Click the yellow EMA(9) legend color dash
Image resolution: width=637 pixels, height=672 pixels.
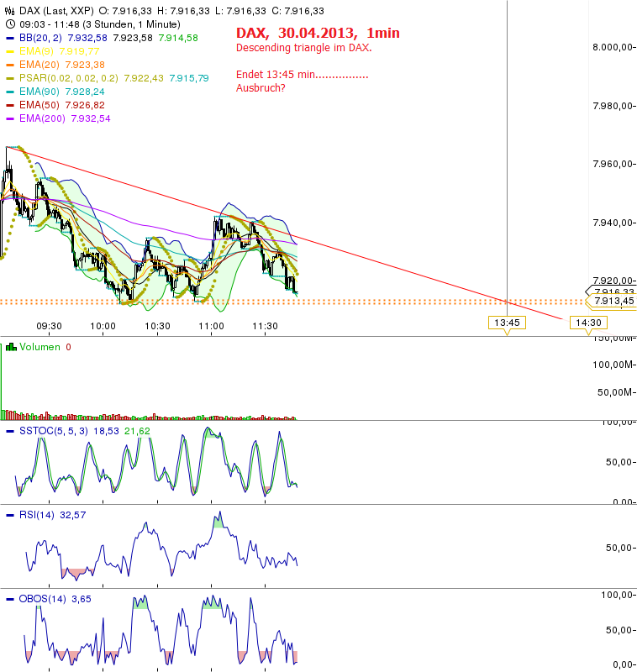pos(10,51)
